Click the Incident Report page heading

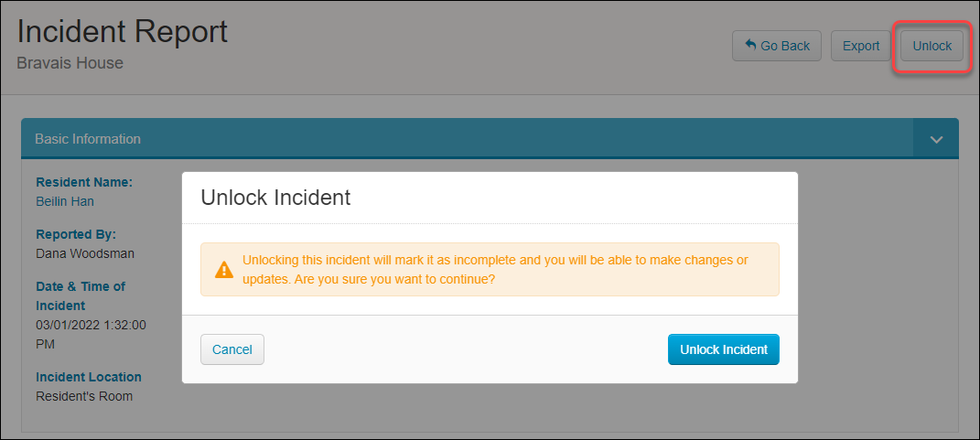123,31
